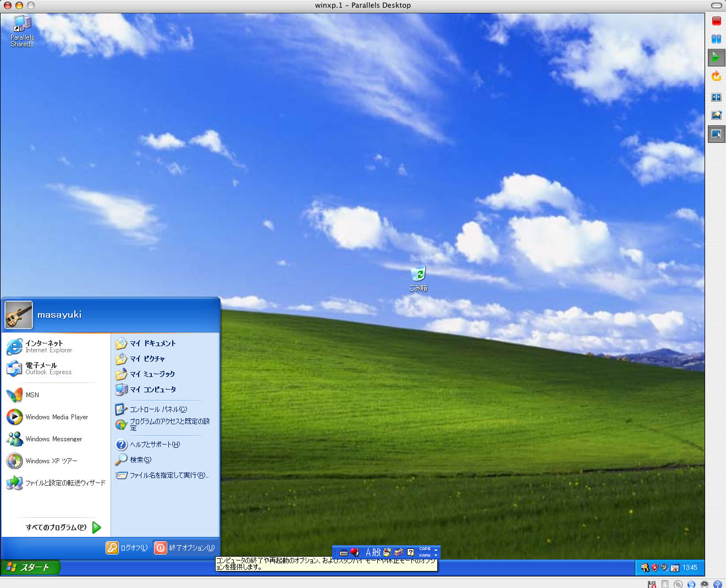Click the USB device icon in Parallels status bar
Image resolution: width=726 pixels, height=588 pixels.
[717, 584]
